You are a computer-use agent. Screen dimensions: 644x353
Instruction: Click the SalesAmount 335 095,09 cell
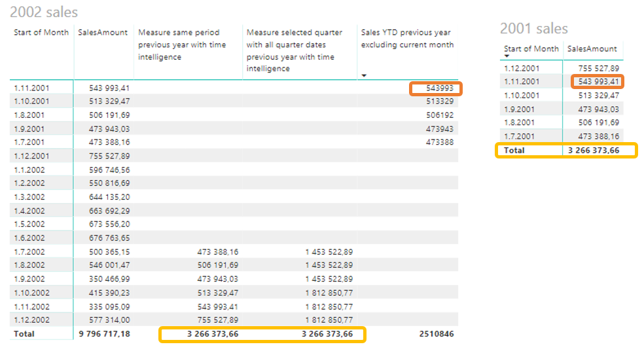point(109,307)
